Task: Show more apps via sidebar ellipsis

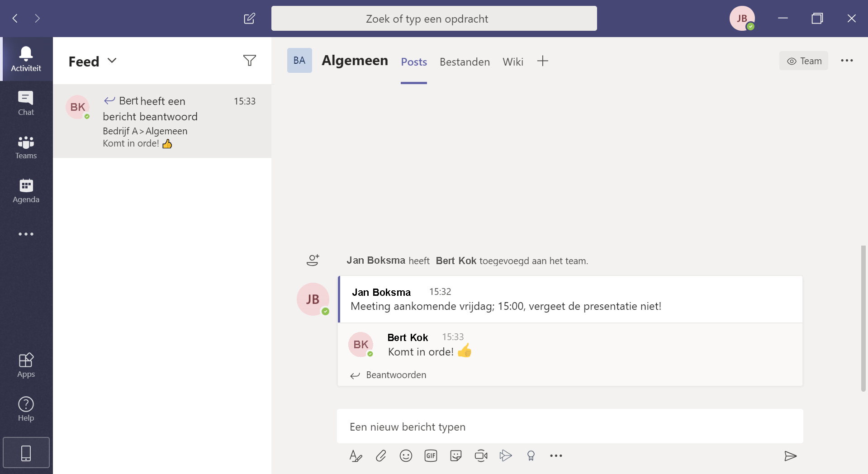Action: point(26,234)
